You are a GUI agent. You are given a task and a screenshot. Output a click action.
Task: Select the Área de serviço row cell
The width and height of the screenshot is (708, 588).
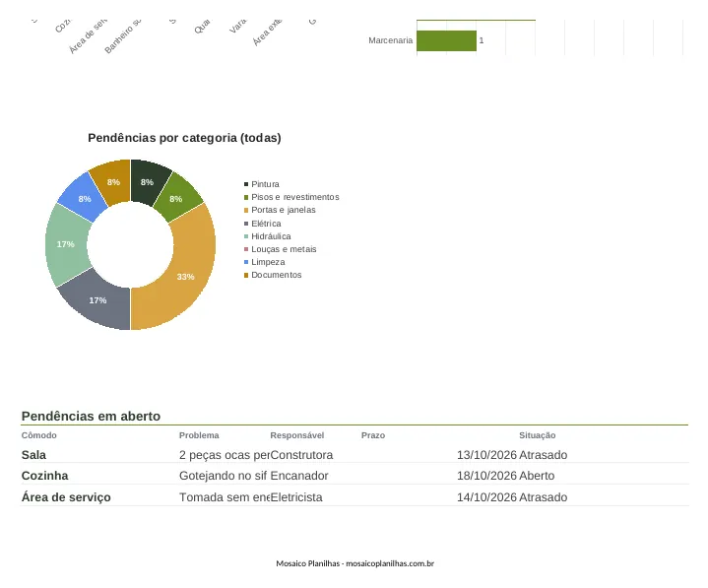pos(66,497)
